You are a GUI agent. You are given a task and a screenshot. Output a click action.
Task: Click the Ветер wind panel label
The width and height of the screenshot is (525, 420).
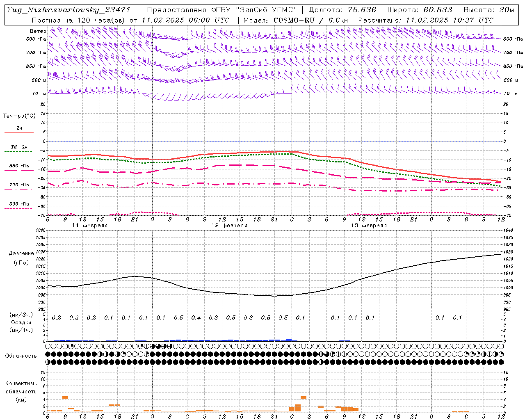(38, 31)
